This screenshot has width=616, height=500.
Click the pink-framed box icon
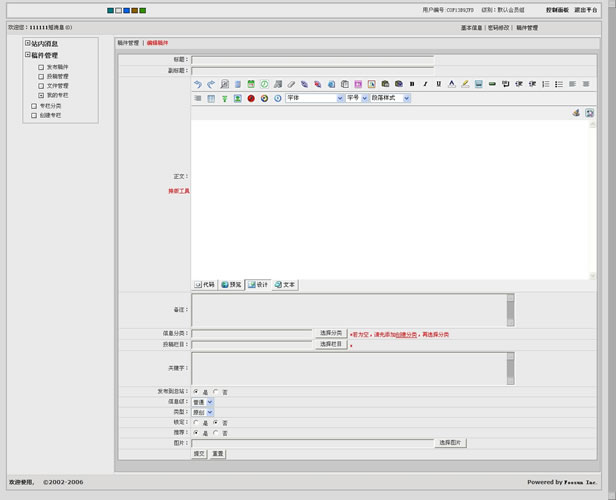coord(358,84)
